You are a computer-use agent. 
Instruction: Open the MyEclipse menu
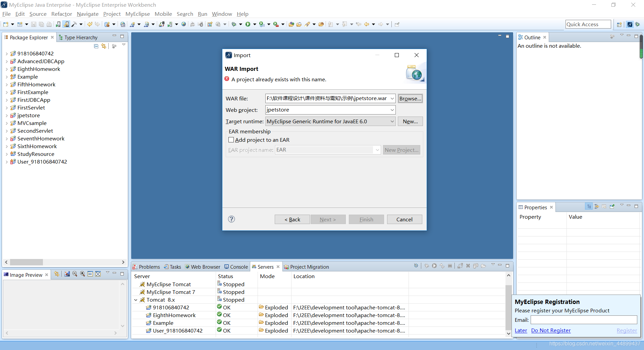138,14
